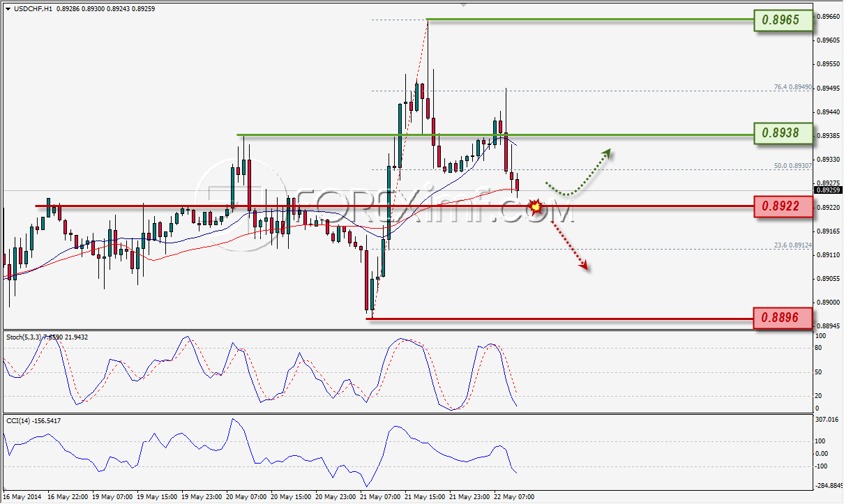Click the green upward curved arrow
Screen dimensions: 844x504
pos(578,172)
